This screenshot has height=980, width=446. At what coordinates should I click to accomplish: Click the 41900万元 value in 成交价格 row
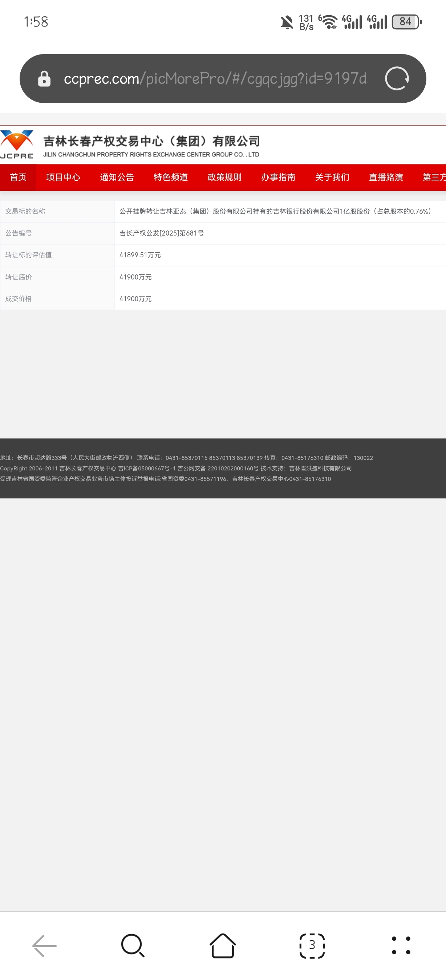(x=135, y=299)
